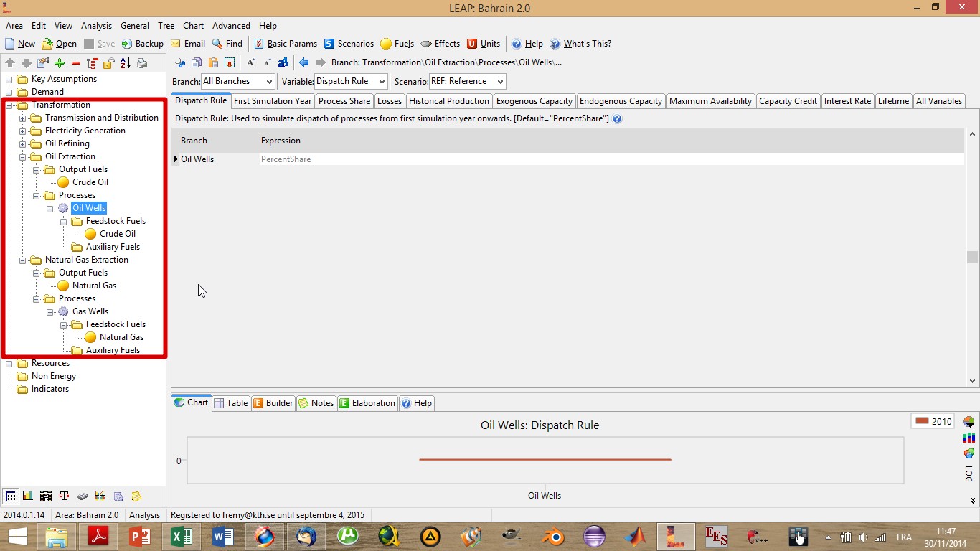The image size is (980, 551).
Task: Open the Elaboration tab
Action: pyautogui.click(x=367, y=403)
